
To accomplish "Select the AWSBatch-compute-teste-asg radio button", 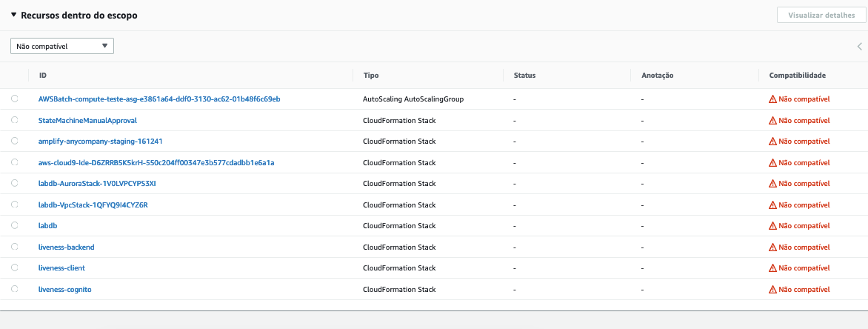I will point(15,99).
